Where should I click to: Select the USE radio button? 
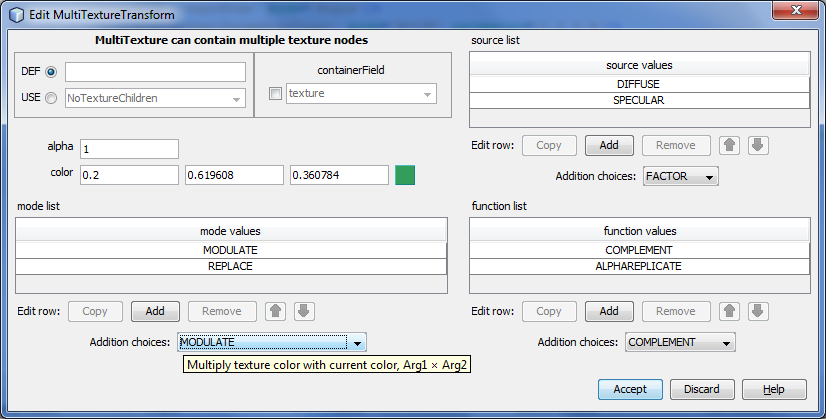51,98
